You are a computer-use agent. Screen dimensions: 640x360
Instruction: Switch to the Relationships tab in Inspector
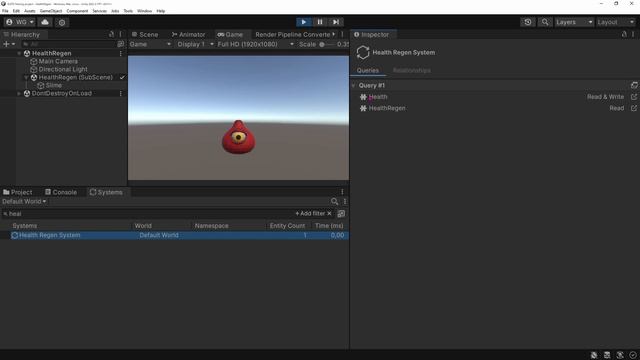pos(411,70)
